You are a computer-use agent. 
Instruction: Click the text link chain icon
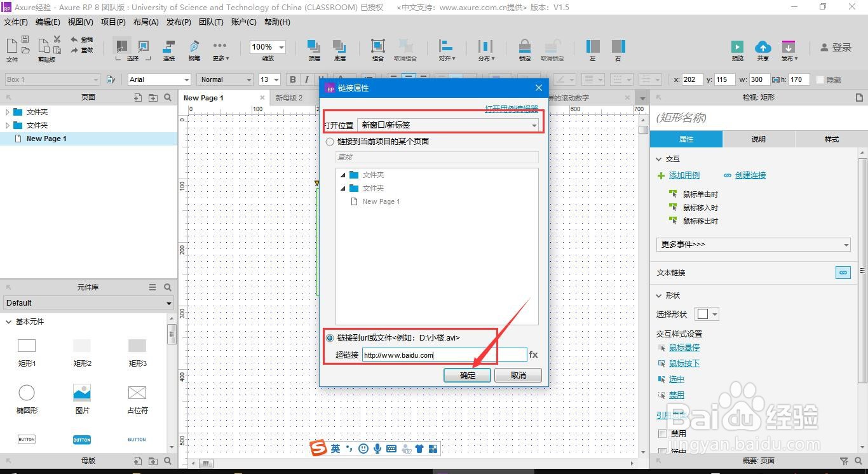tap(843, 273)
